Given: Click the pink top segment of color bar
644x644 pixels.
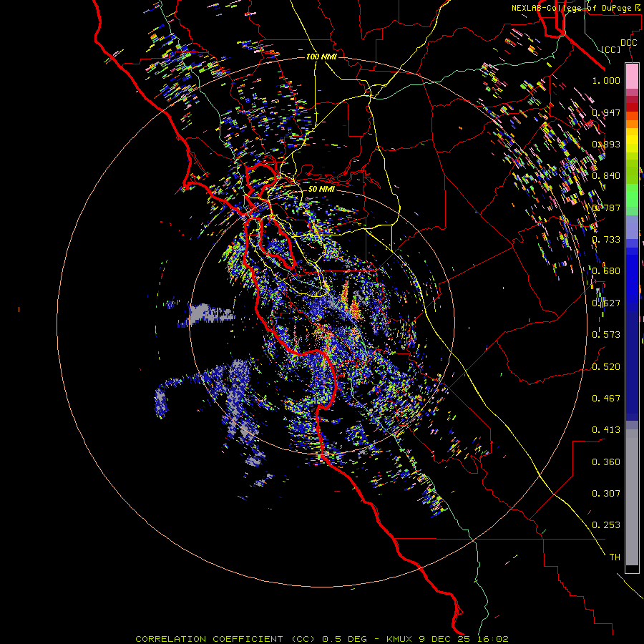Looking at the screenshot, I should point(632,76).
